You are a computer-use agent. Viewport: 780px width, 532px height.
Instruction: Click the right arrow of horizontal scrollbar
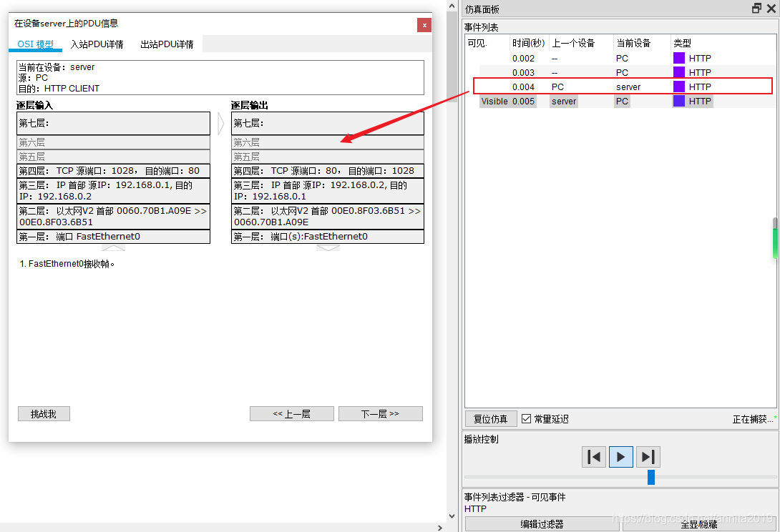[x=440, y=528]
